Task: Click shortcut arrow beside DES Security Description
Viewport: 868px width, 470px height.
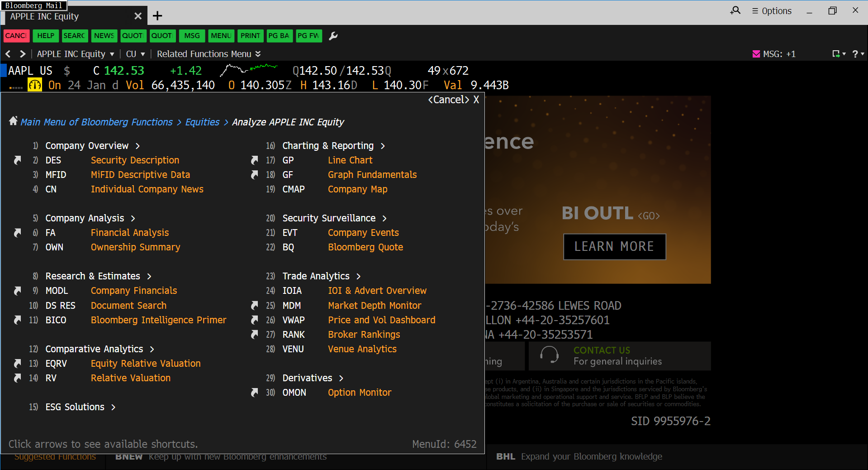Action: coord(18,160)
